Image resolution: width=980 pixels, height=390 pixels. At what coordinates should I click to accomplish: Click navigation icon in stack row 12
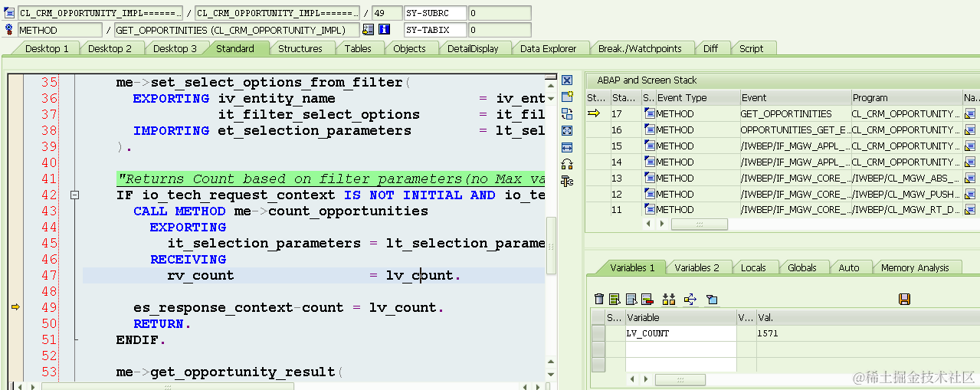[x=970, y=195]
